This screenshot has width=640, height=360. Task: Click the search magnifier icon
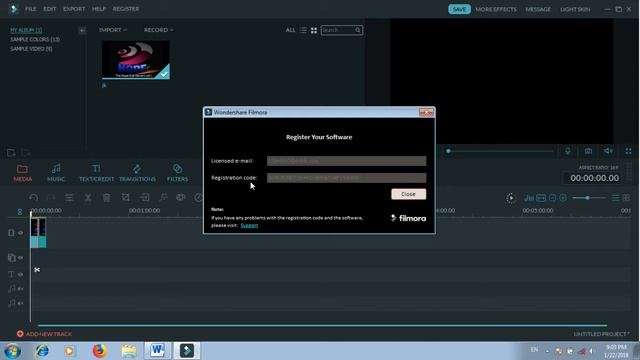click(x=358, y=30)
